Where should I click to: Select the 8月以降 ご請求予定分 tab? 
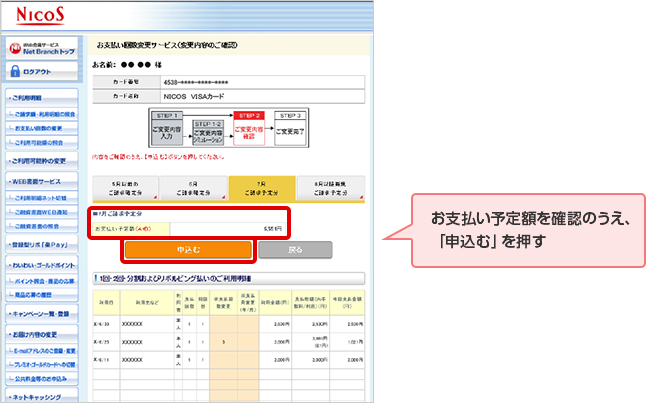coord(329,188)
